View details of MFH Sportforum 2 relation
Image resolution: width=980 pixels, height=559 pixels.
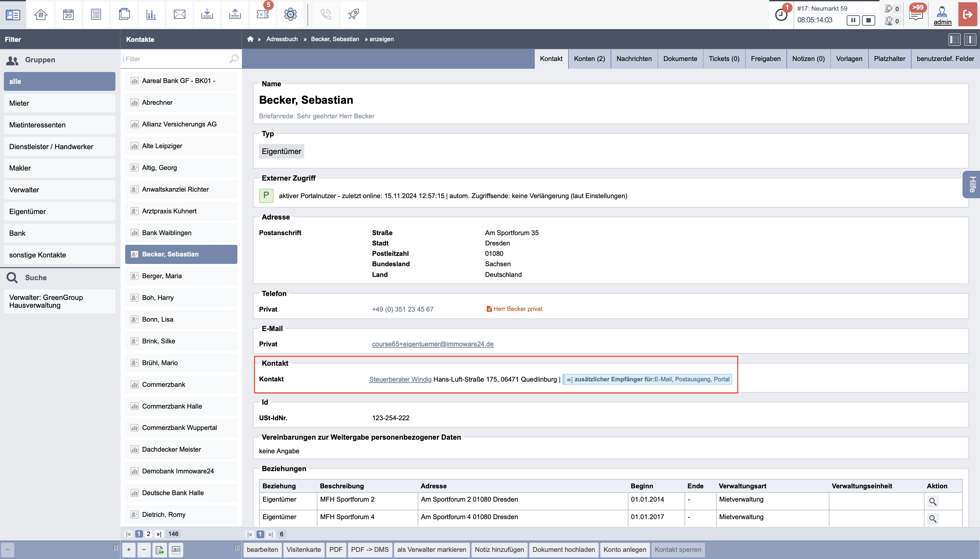pyautogui.click(x=933, y=501)
